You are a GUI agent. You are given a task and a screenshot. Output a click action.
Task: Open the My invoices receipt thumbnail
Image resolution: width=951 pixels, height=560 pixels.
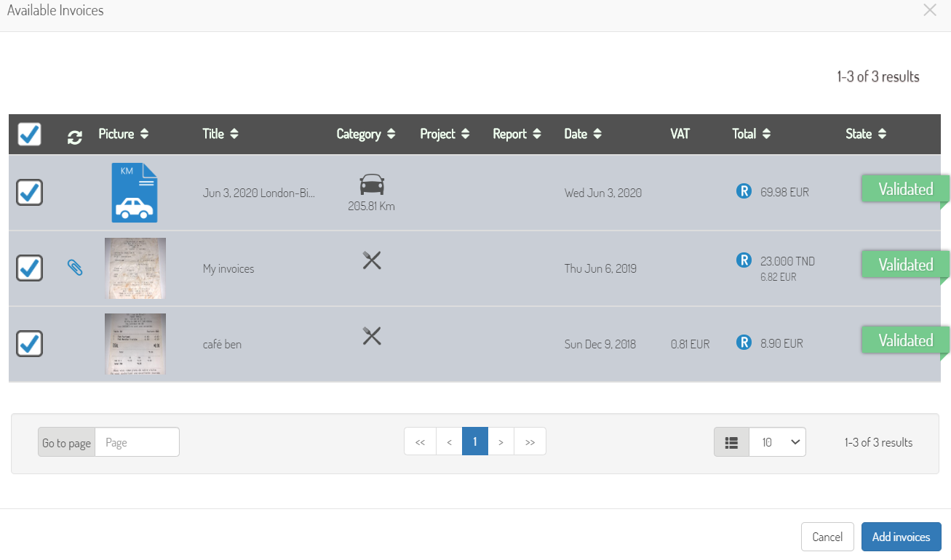[135, 268]
